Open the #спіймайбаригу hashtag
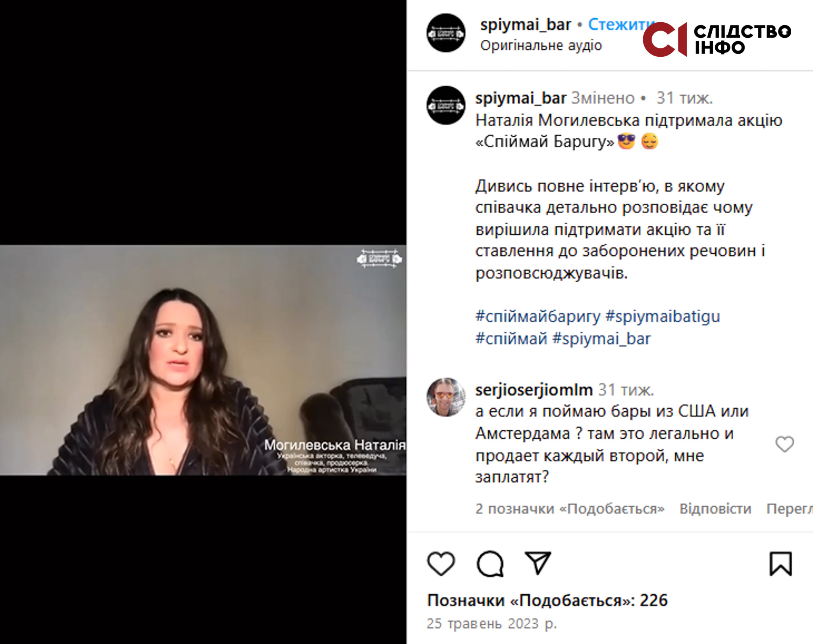This screenshot has height=644, width=813. 538,316
